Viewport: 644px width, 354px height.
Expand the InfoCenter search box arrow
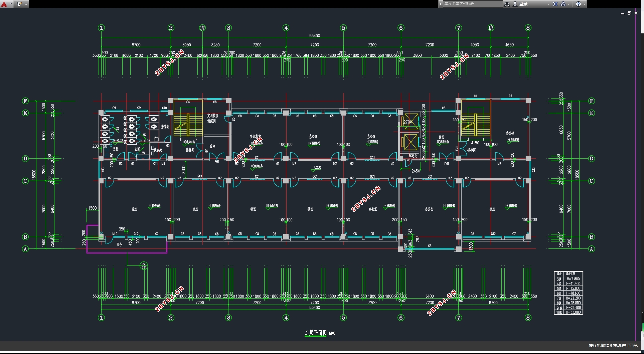[x=441, y=4]
